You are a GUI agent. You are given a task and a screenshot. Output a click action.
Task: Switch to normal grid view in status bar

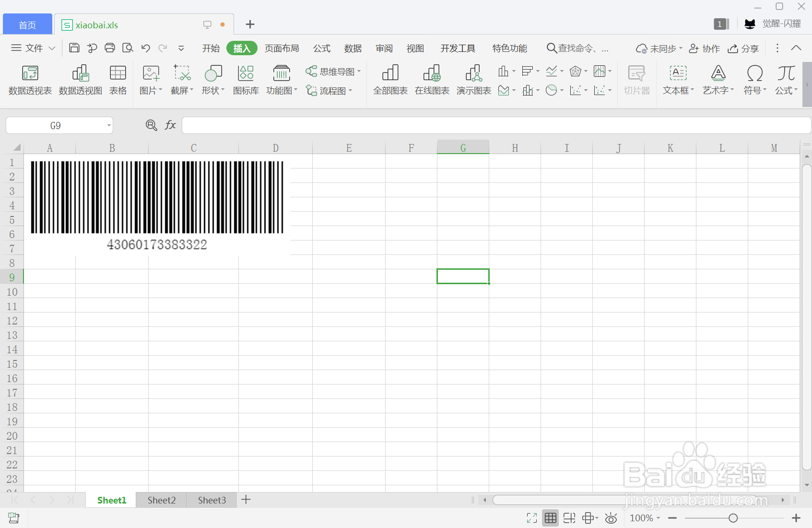[551, 518]
